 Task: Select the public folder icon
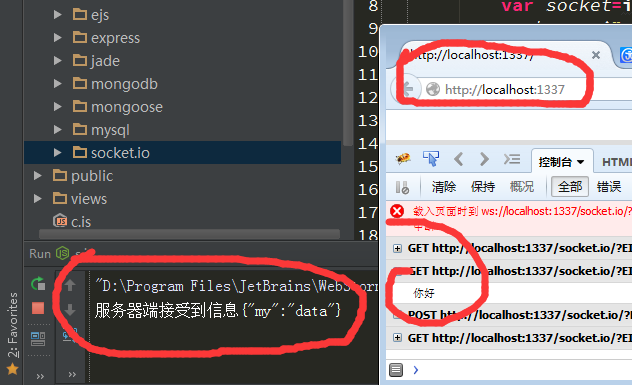coord(60,175)
